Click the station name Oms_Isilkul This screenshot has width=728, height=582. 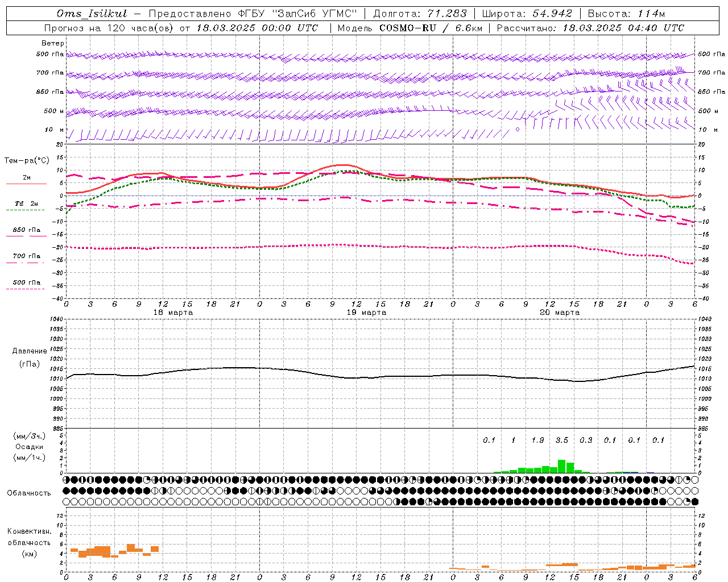(x=92, y=14)
